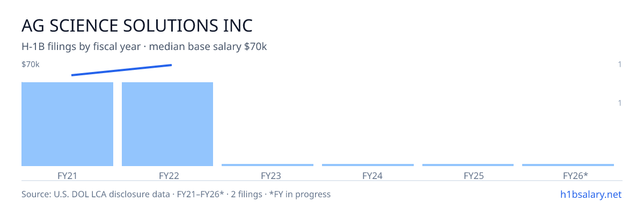Viewport: 644px width, 215px height.
Task: Click the FY21 axis label
Action: pos(67,175)
